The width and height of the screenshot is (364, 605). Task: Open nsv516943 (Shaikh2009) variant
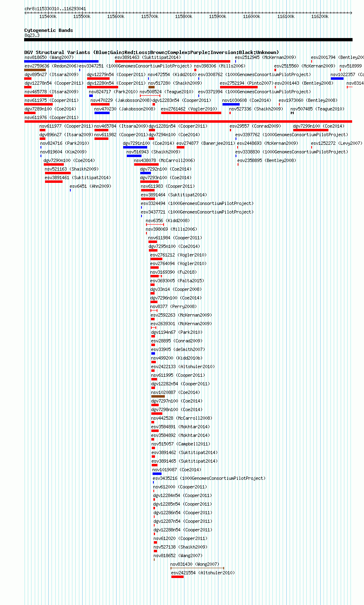coord(153,152)
